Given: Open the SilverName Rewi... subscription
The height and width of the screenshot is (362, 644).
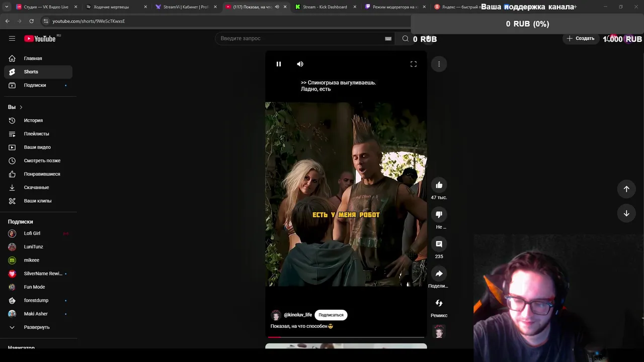Looking at the screenshot, I should click(x=38, y=274).
